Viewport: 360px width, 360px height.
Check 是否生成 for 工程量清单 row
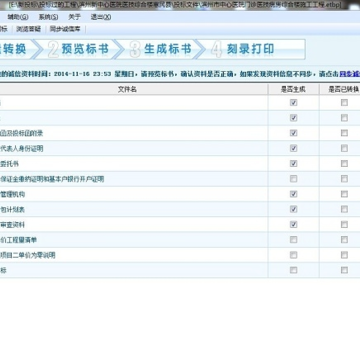point(293,240)
